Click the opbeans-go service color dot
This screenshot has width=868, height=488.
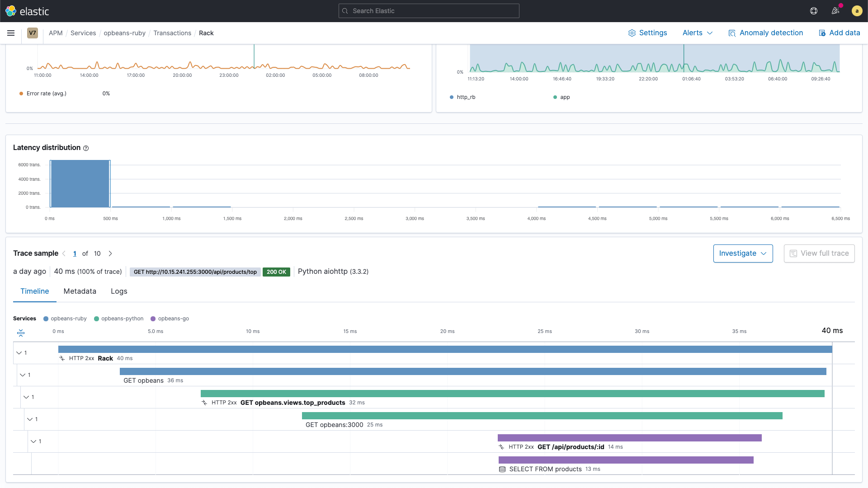(x=153, y=319)
